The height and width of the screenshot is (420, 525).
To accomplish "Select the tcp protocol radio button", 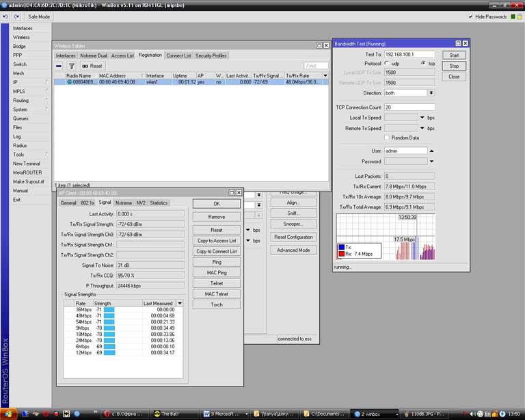I will (424, 64).
